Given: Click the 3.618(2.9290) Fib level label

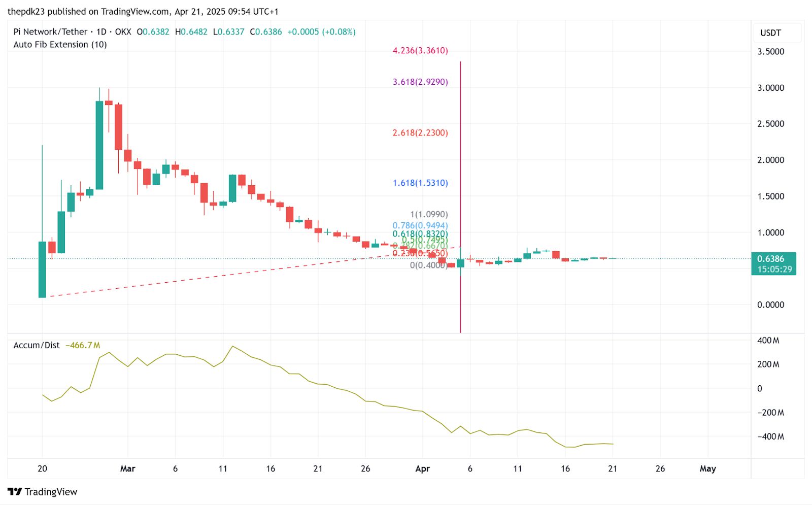Looking at the screenshot, I should pos(420,82).
